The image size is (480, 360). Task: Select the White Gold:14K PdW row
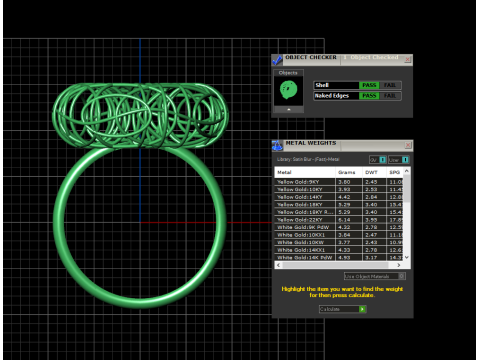point(339,257)
